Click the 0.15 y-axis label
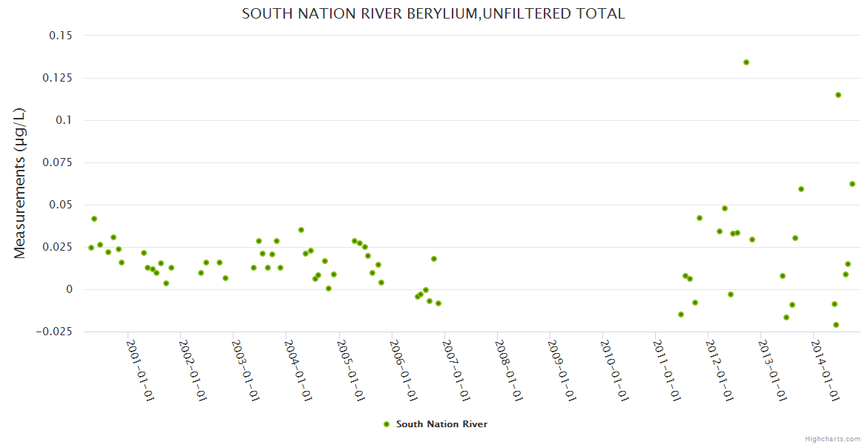The image size is (868, 445). coord(61,36)
